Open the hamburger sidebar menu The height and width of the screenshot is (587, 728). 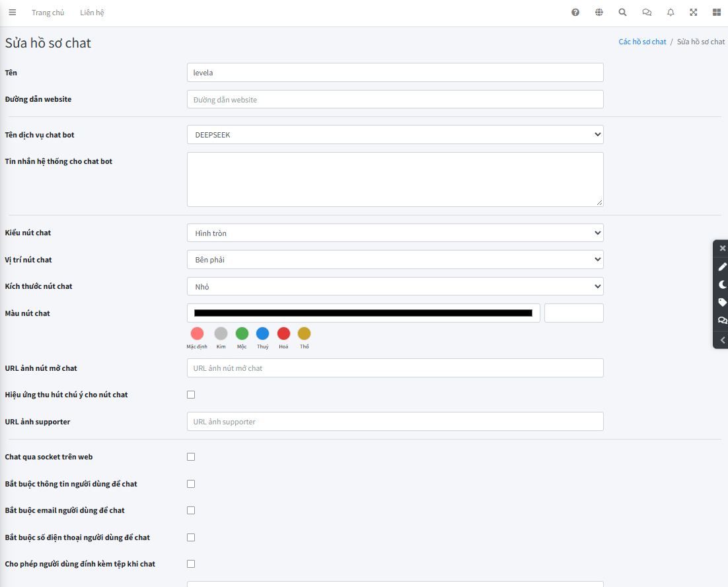13,13
